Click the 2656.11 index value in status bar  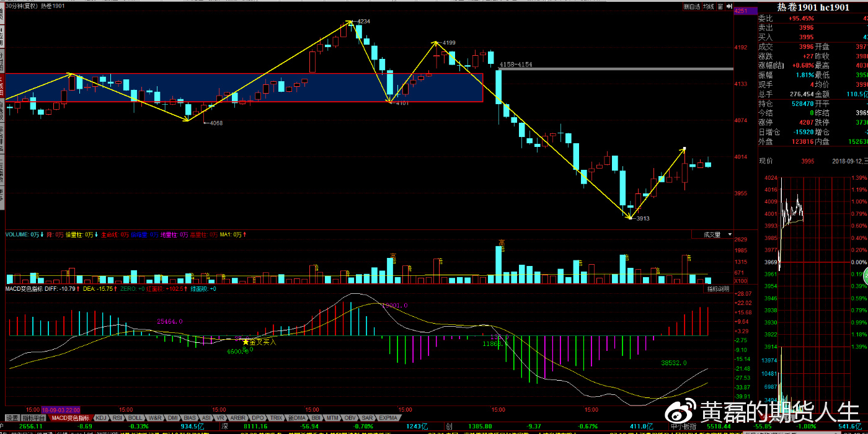(31, 427)
